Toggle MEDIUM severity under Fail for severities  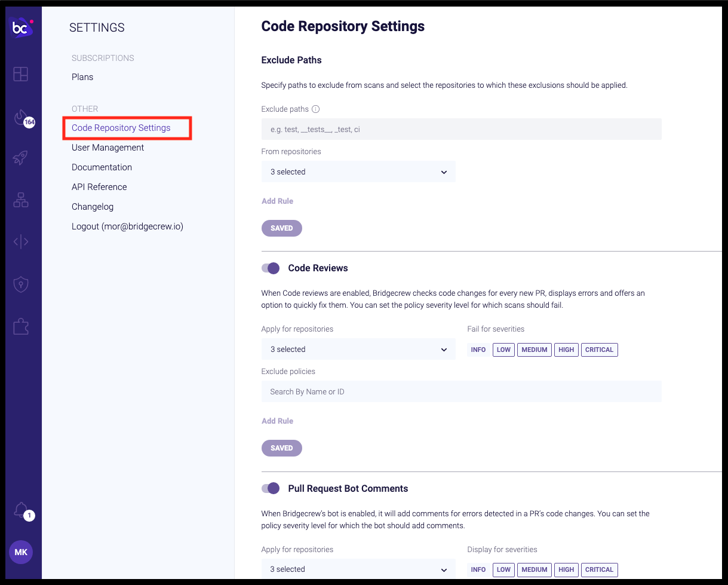point(535,350)
